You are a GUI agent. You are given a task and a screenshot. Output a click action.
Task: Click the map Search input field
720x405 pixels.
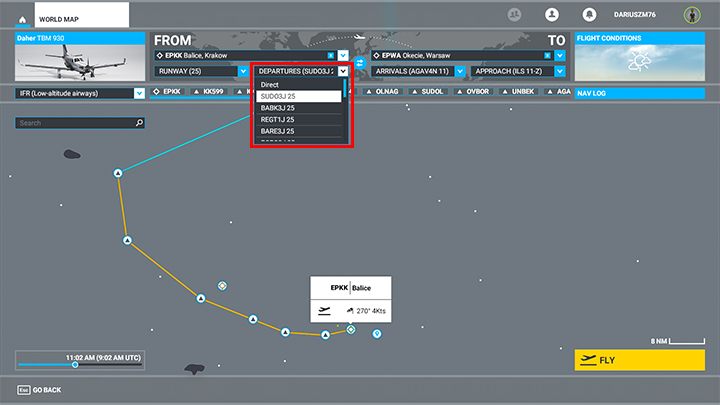(x=75, y=123)
